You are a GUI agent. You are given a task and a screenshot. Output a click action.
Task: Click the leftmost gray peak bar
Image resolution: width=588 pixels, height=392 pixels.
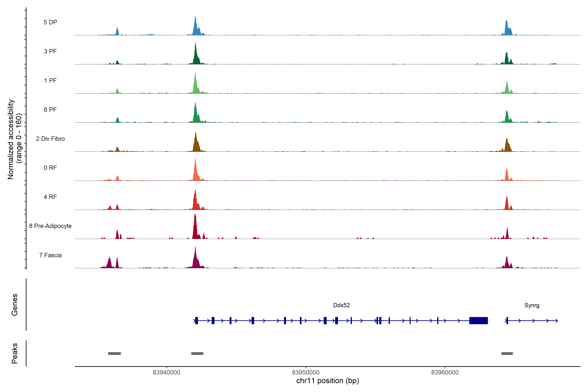coord(114,353)
